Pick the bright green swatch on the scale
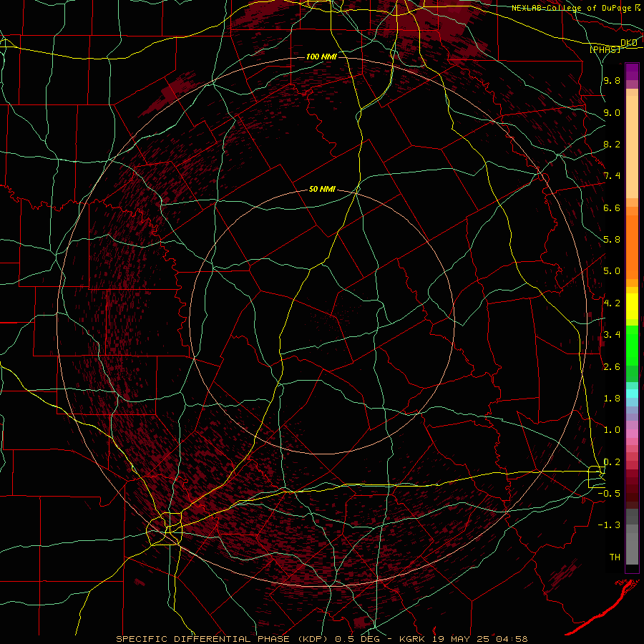This screenshot has width=644, height=644. coord(632,346)
